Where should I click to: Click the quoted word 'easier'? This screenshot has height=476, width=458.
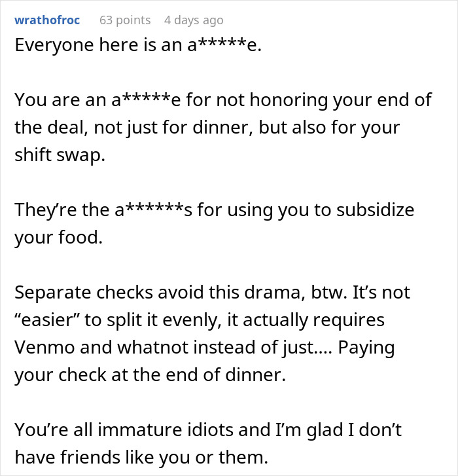(x=46, y=320)
